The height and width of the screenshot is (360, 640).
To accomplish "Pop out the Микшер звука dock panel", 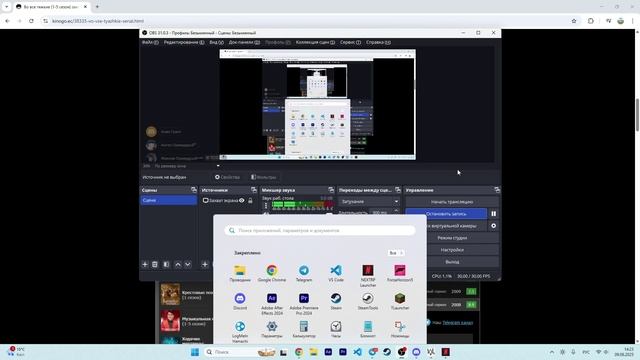I will (x=331, y=190).
